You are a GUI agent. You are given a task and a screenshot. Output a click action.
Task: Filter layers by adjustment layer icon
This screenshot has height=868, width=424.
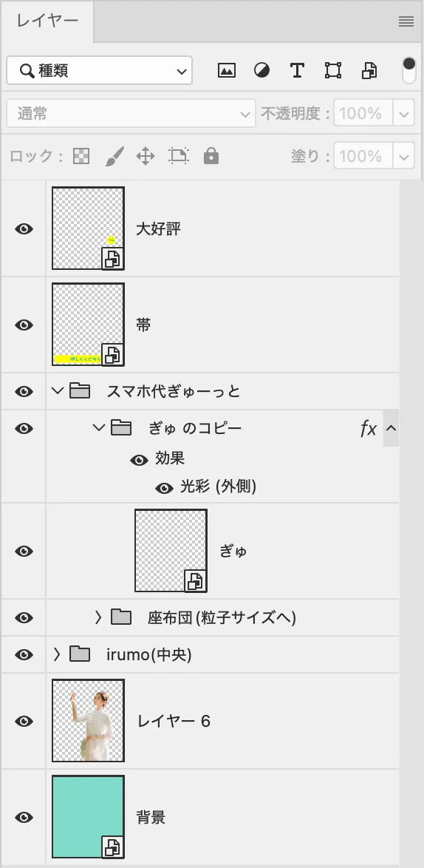[x=262, y=70]
